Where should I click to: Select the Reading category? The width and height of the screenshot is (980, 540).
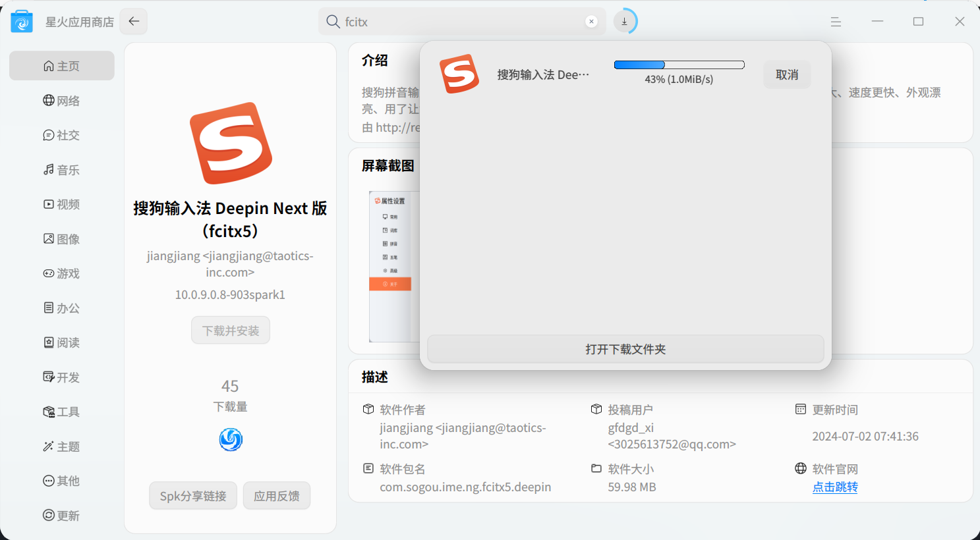pyautogui.click(x=62, y=342)
